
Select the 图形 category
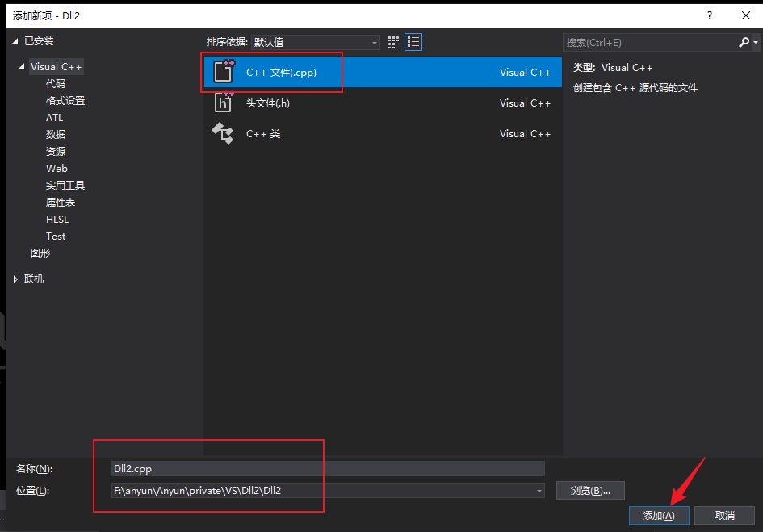[x=40, y=253]
